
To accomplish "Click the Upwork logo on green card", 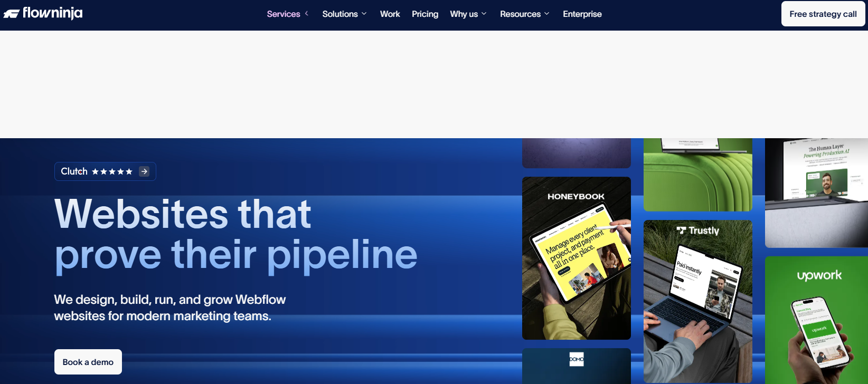I will [819, 275].
